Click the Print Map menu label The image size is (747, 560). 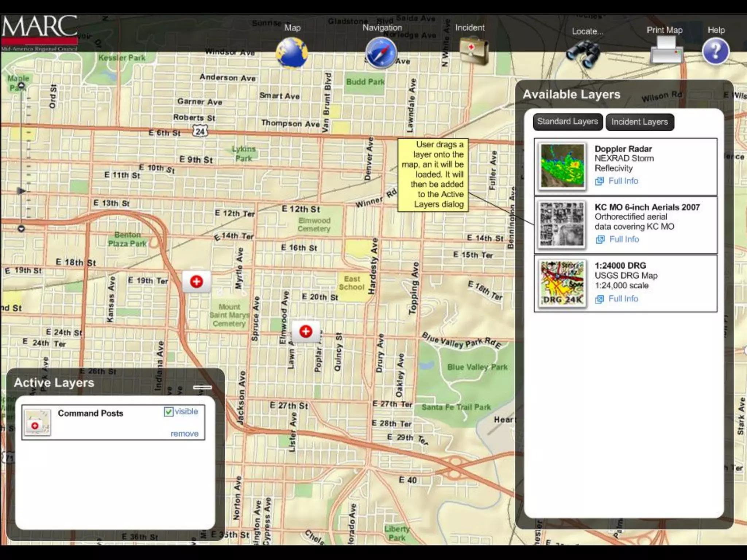pyautogui.click(x=665, y=30)
